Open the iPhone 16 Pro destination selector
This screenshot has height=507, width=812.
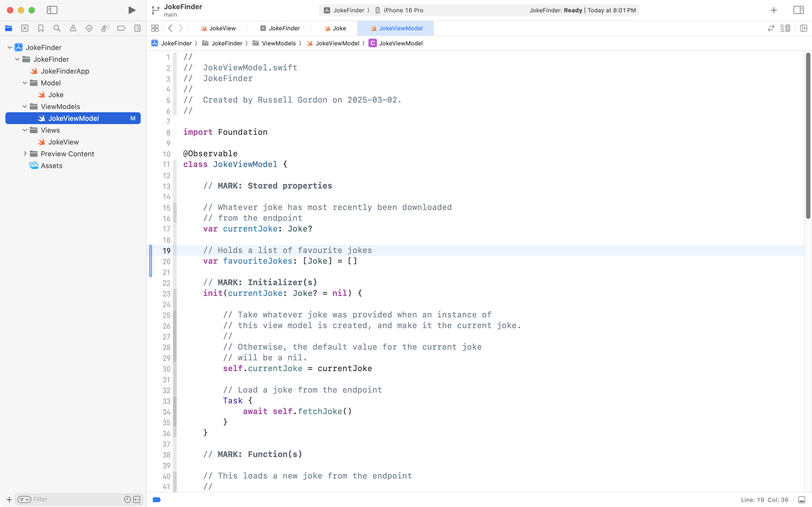[x=403, y=10]
